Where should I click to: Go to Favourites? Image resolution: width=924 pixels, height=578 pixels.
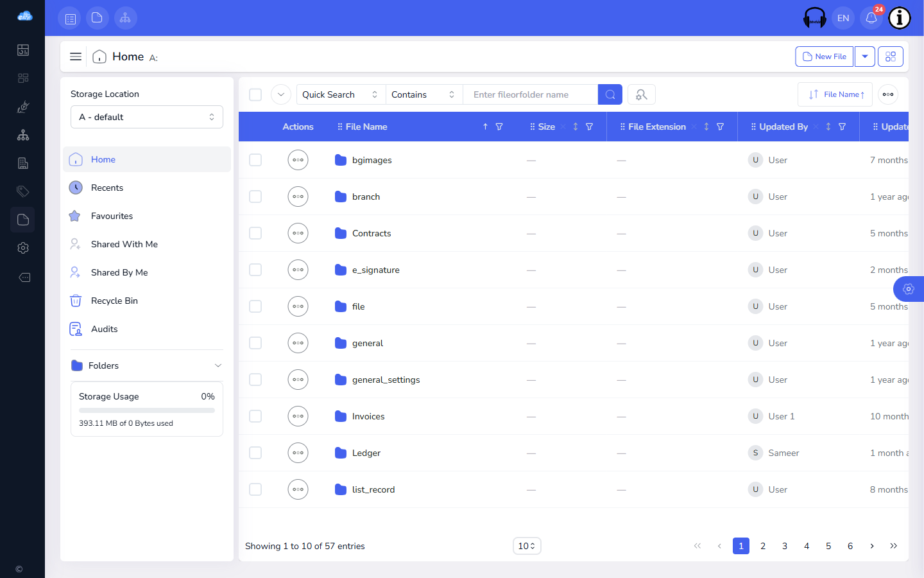pyautogui.click(x=147, y=216)
